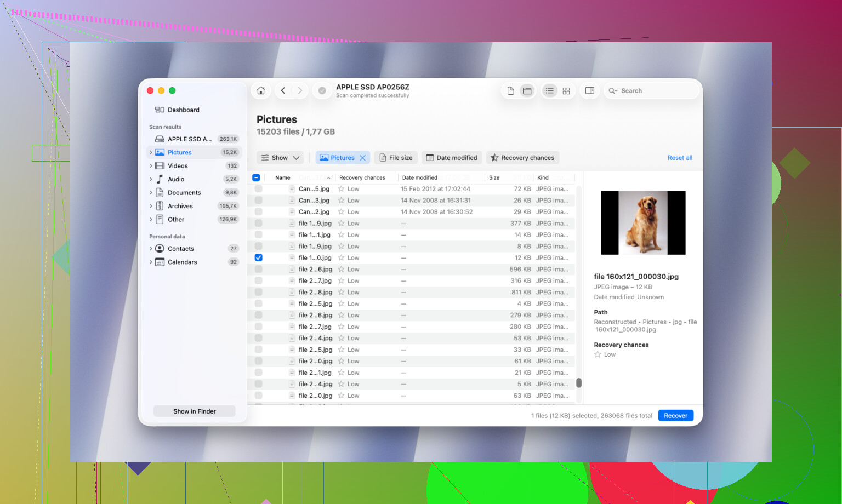This screenshot has width=842, height=504.
Task: Navigate forward with the right chevron
Action: pyautogui.click(x=300, y=90)
